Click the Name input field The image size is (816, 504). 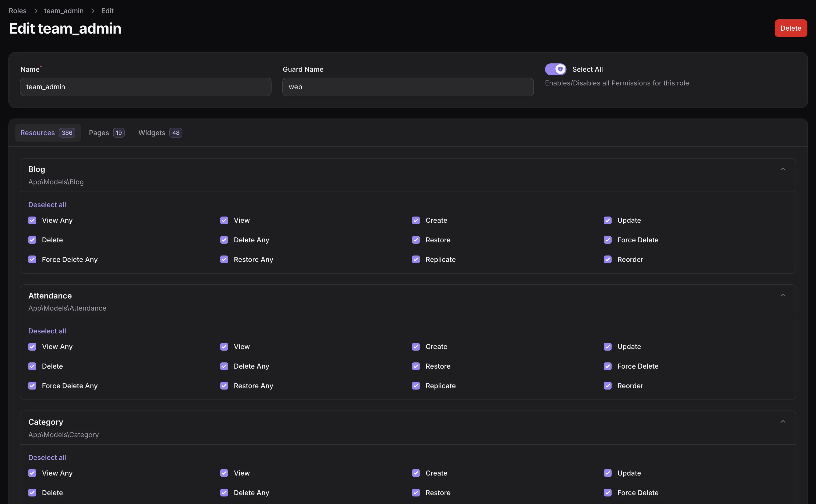(146, 87)
